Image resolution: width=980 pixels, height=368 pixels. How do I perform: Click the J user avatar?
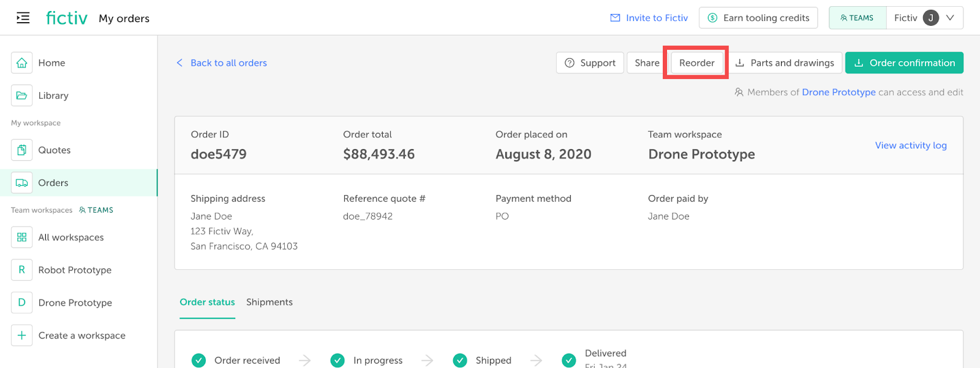931,18
